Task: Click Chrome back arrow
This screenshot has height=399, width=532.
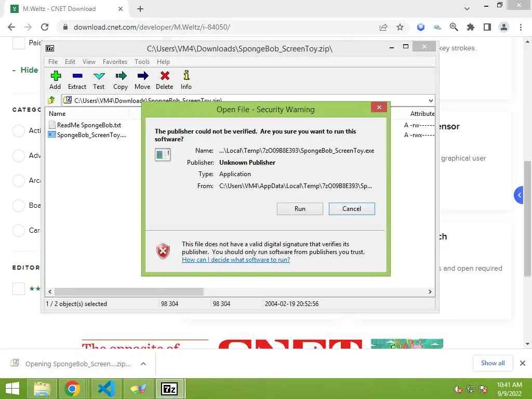Action: 11,27
